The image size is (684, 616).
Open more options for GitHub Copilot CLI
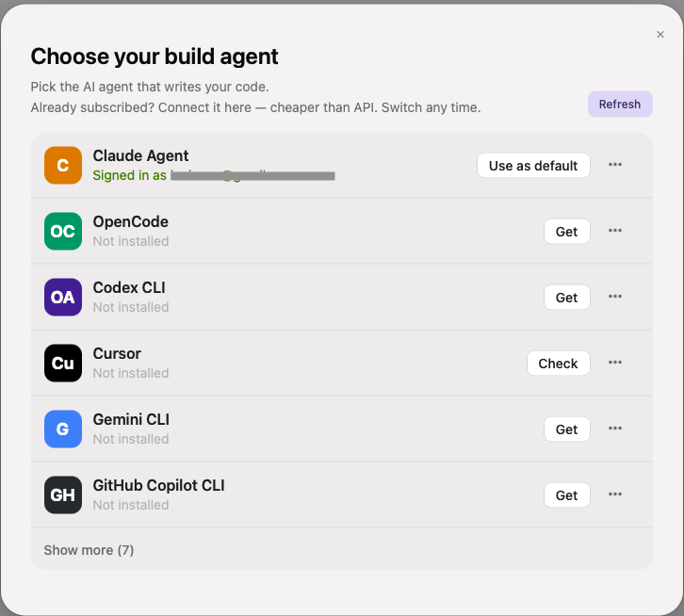[615, 494]
